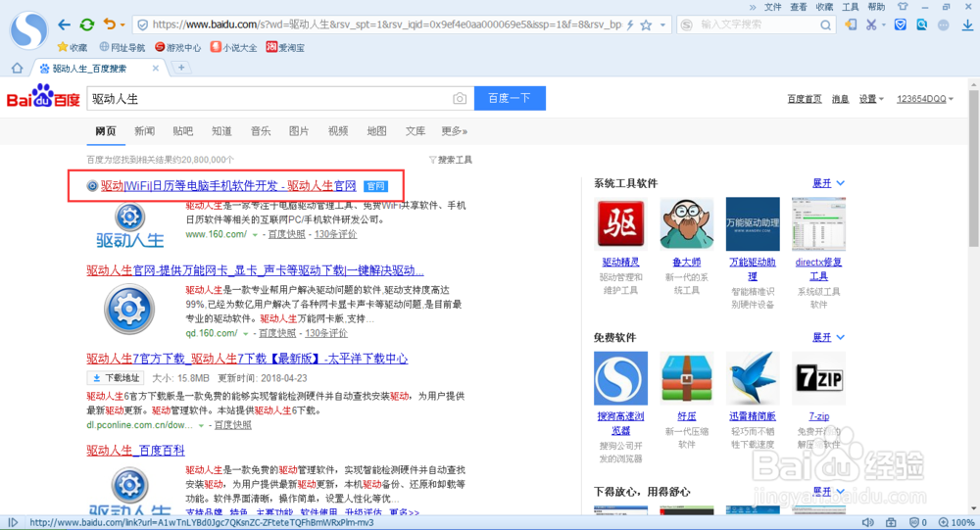The image size is (980, 530).
Task: Expand dropdown next to www.160.com/
Action: (255, 235)
